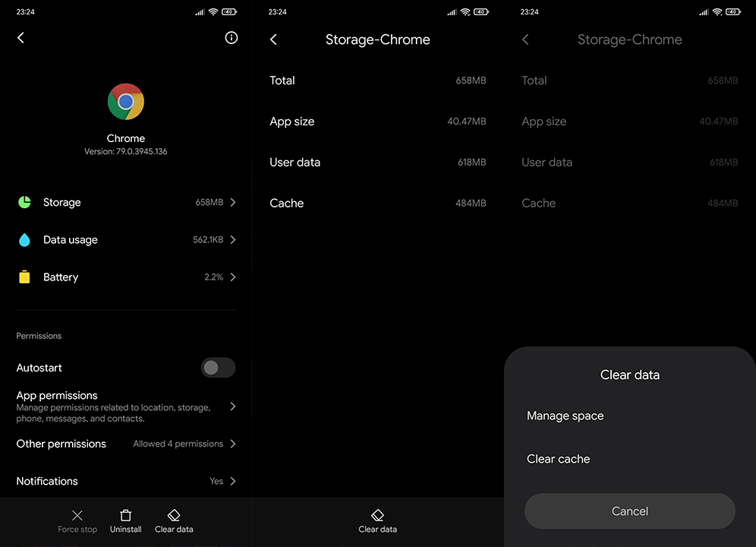Tap Wi-Fi icon in middle status bar
The height and width of the screenshot is (547, 756).
(465, 11)
